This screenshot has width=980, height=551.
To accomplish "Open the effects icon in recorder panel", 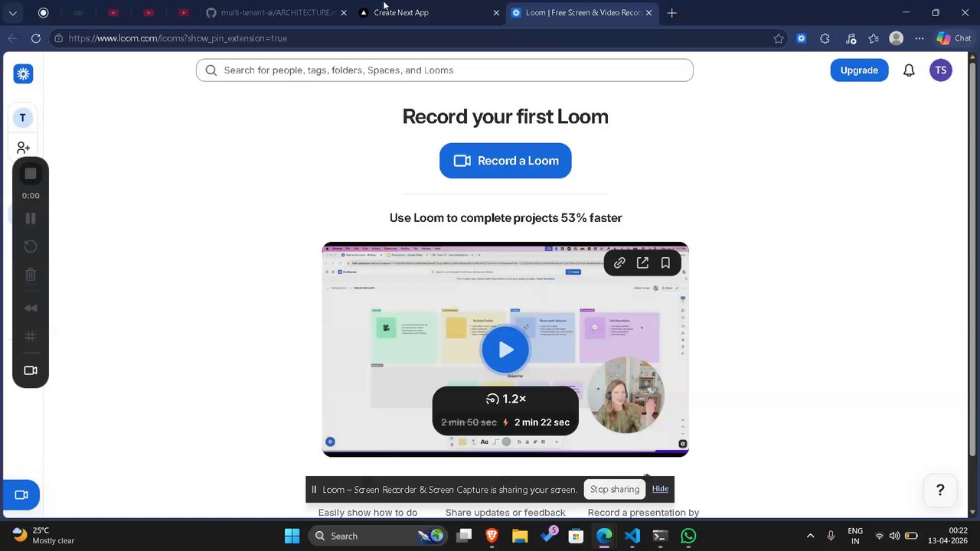I will point(31,336).
